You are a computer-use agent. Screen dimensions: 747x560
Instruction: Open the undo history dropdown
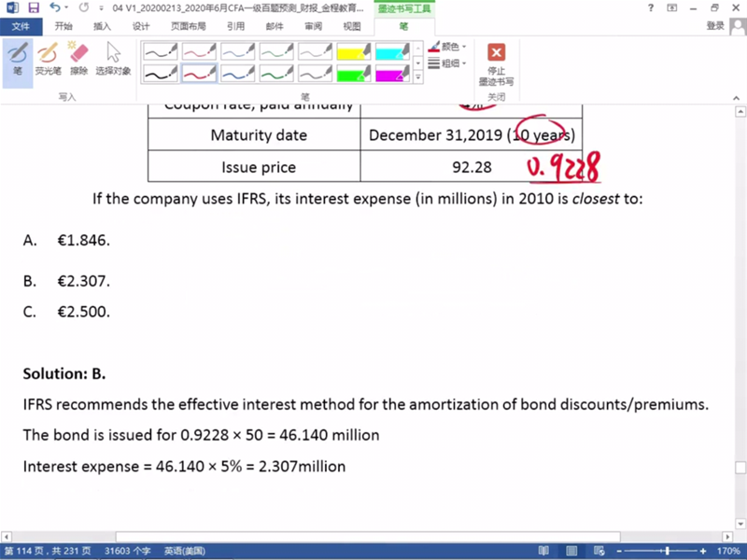66,7
